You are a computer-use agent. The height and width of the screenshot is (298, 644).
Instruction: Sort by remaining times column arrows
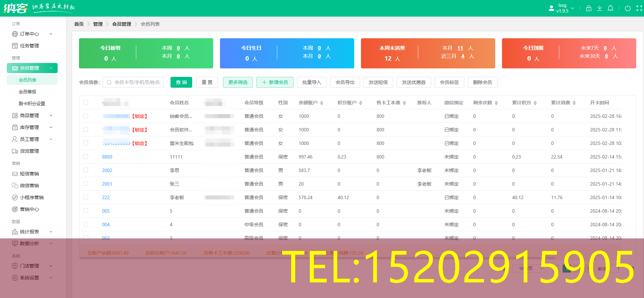(x=496, y=103)
